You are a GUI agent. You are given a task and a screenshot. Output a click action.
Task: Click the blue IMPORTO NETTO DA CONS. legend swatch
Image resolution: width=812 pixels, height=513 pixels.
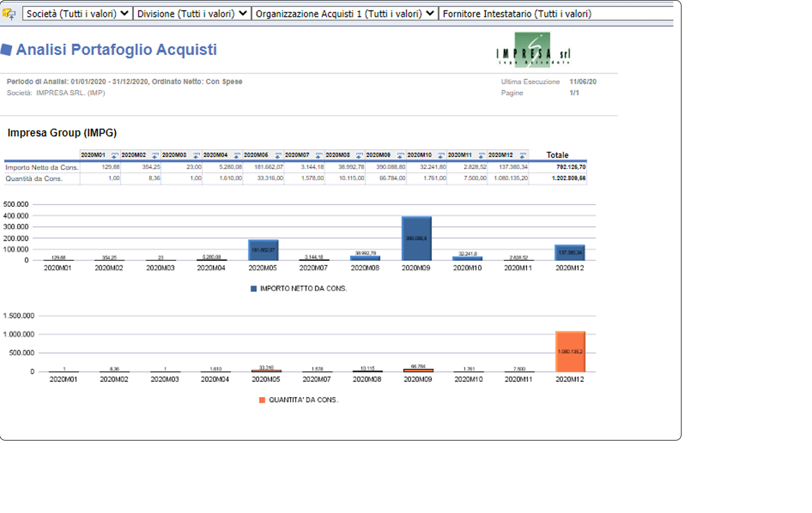(253, 289)
